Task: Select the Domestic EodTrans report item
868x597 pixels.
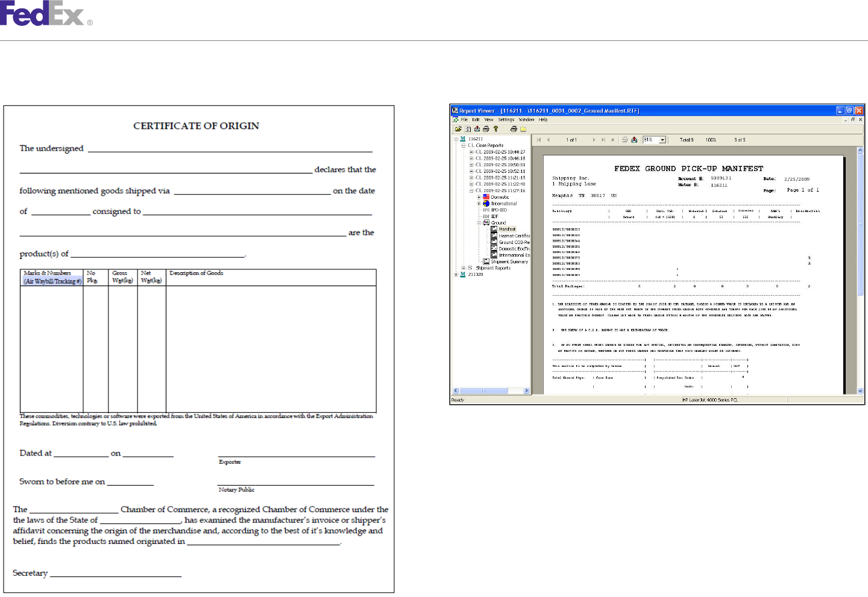Action: [514, 248]
